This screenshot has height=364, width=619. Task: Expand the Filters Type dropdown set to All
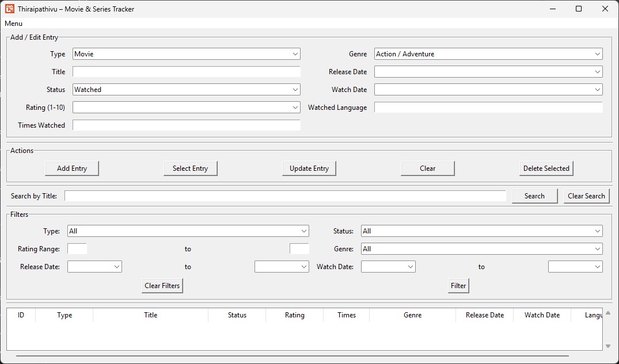pos(188,231)
